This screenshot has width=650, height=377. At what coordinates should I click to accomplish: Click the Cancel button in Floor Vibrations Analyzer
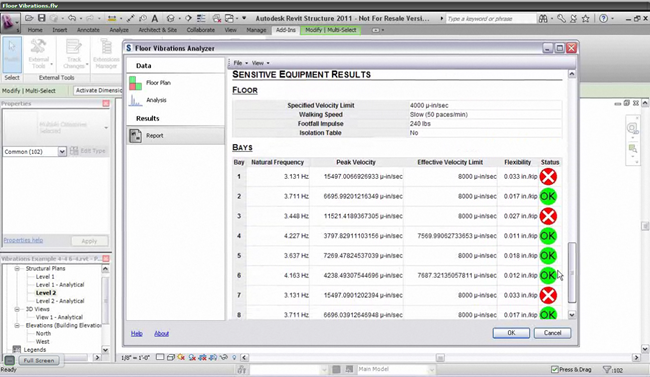coord(552,333)
